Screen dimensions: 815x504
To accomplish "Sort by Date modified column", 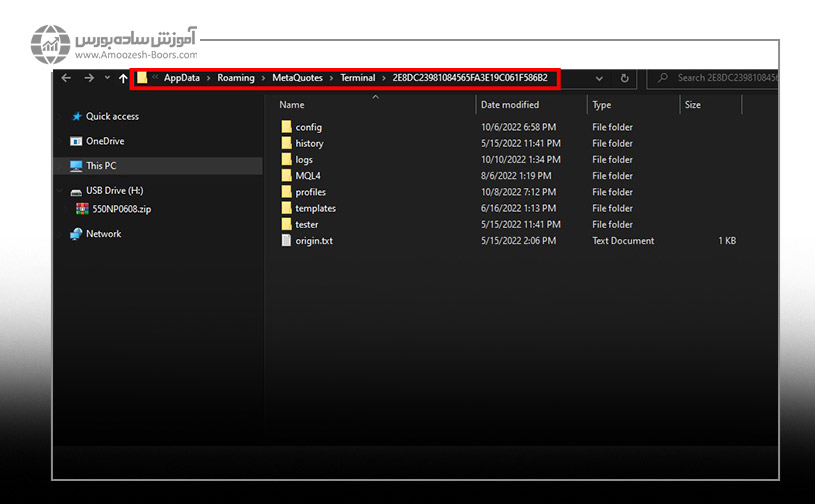I will click(510, 105).
